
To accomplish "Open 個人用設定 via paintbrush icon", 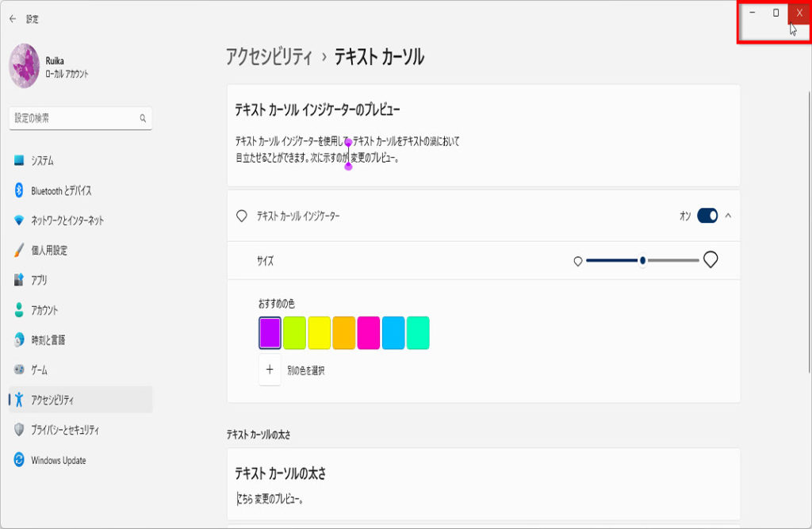I will (19, 251).
